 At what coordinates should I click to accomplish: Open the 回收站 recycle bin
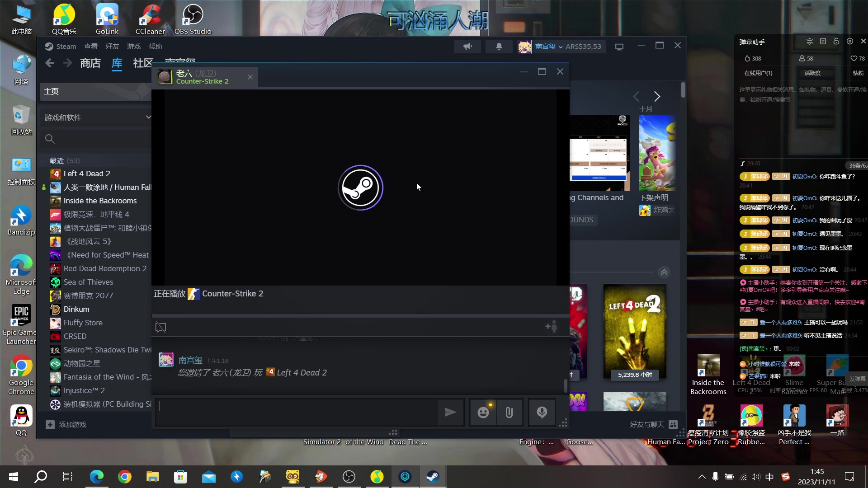pos(21,120)
